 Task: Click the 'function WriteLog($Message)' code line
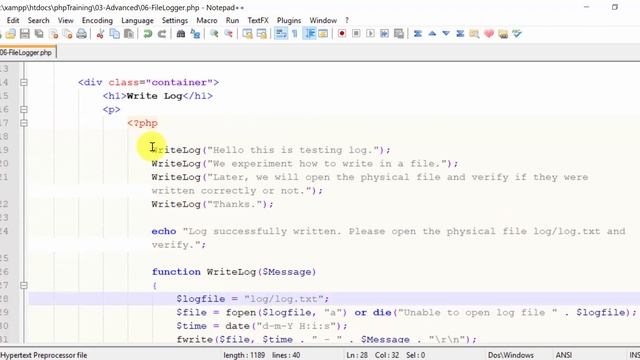pyautogui.click(x=234, y=272)
